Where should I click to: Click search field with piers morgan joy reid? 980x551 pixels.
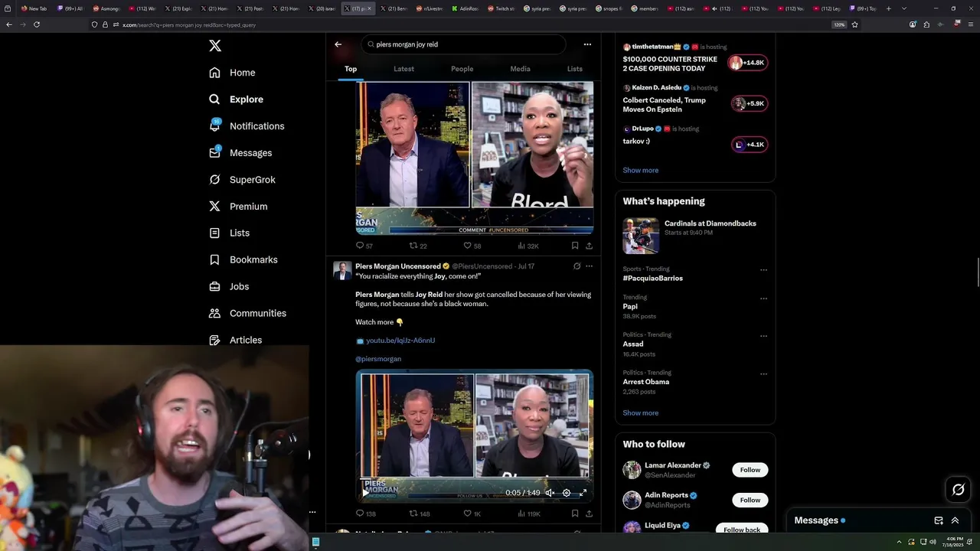(463, 44)
